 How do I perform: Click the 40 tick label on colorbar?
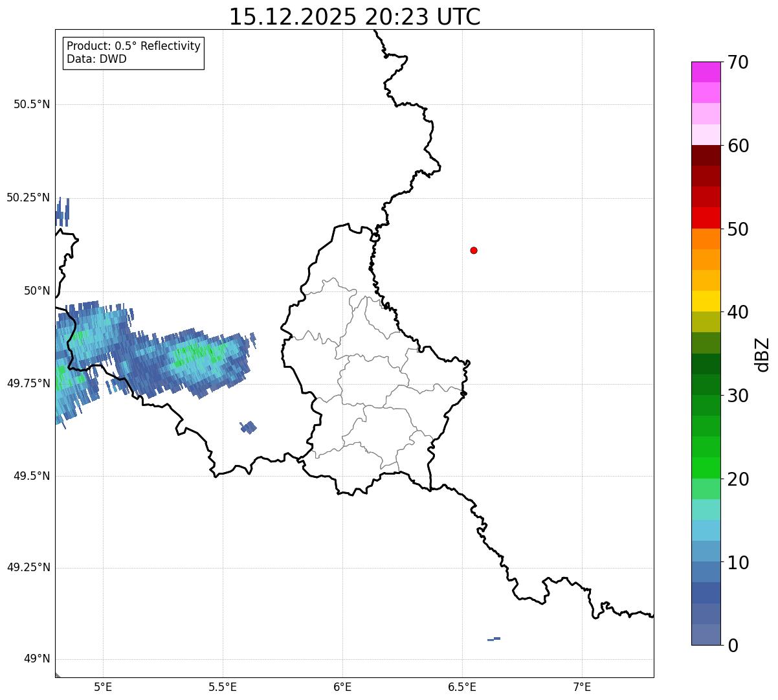(x=738, y=312)
